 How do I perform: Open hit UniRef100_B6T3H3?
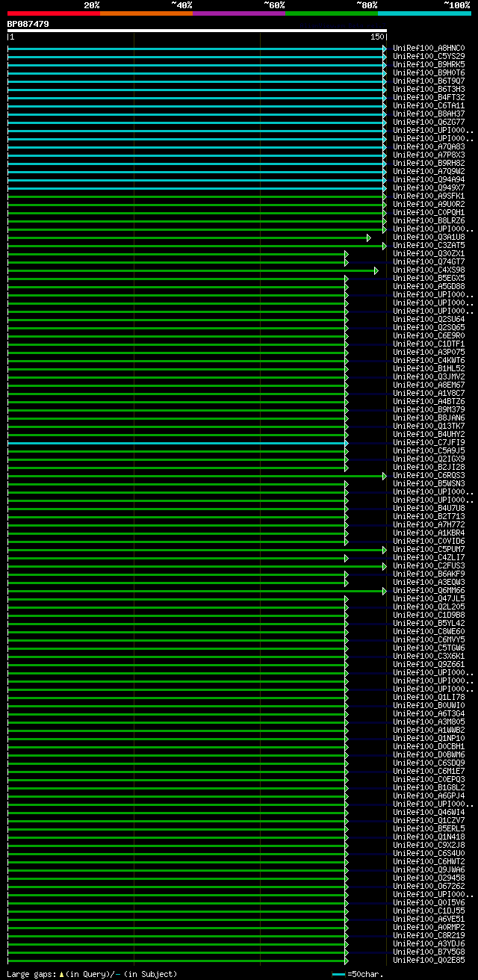tap(429, 89)
